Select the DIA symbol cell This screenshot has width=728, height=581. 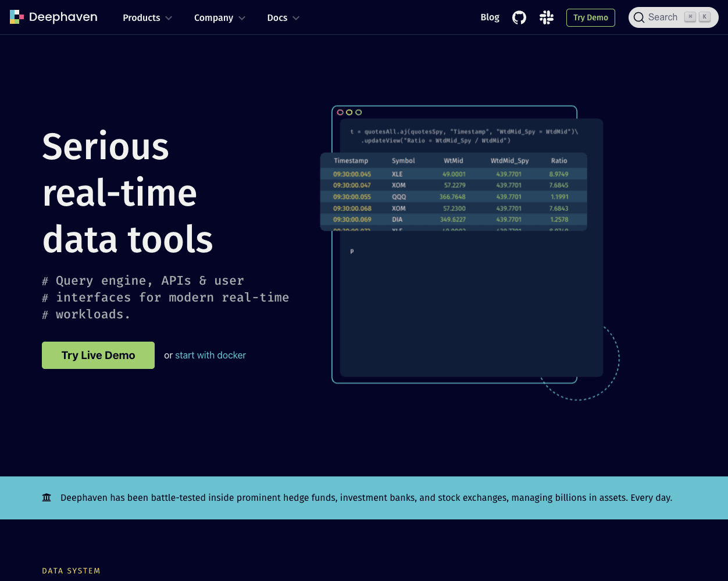tap(397, 220)
